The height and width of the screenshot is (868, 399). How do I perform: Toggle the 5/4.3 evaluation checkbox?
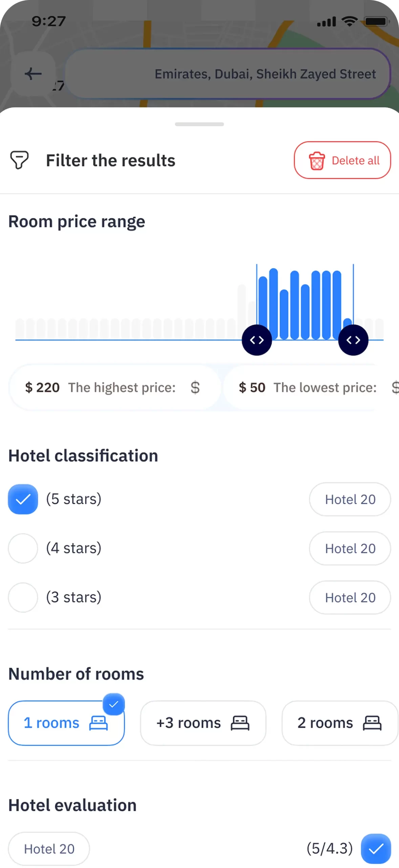point(376,848)
